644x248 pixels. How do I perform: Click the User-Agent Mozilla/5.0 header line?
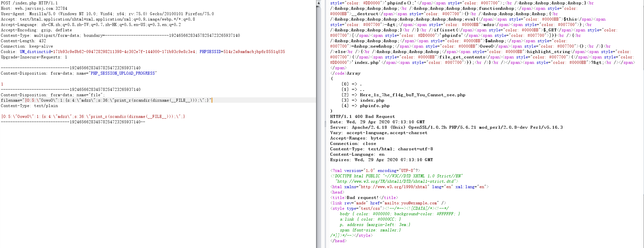click(108, 14)
